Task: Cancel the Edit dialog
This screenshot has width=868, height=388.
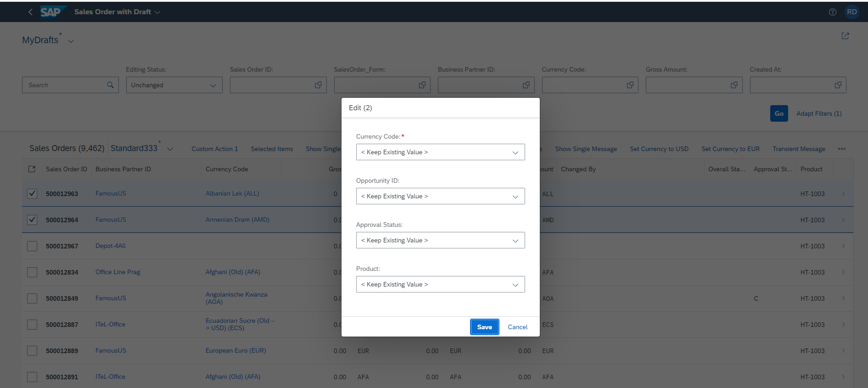Action: [x=517, y=327]
